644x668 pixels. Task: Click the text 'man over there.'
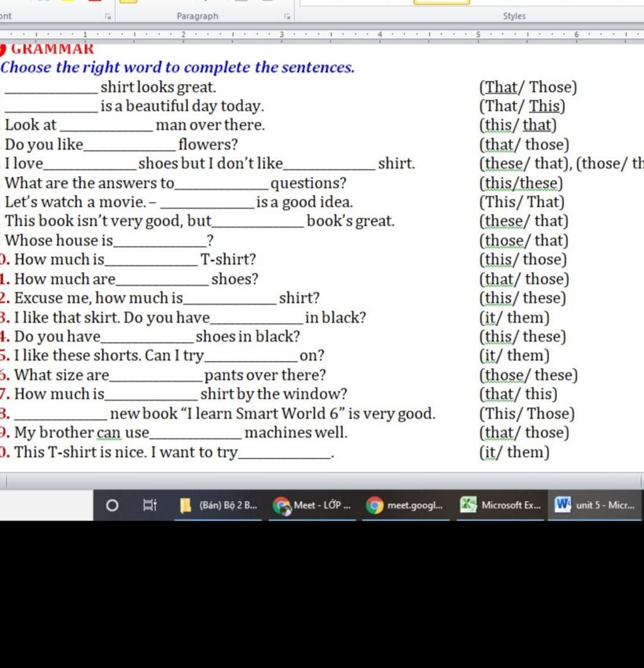211,125
